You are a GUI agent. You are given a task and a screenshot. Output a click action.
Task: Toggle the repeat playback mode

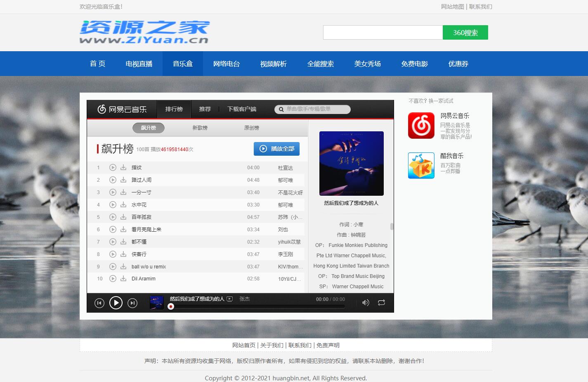pyautogui.click(x=381, y=303)
